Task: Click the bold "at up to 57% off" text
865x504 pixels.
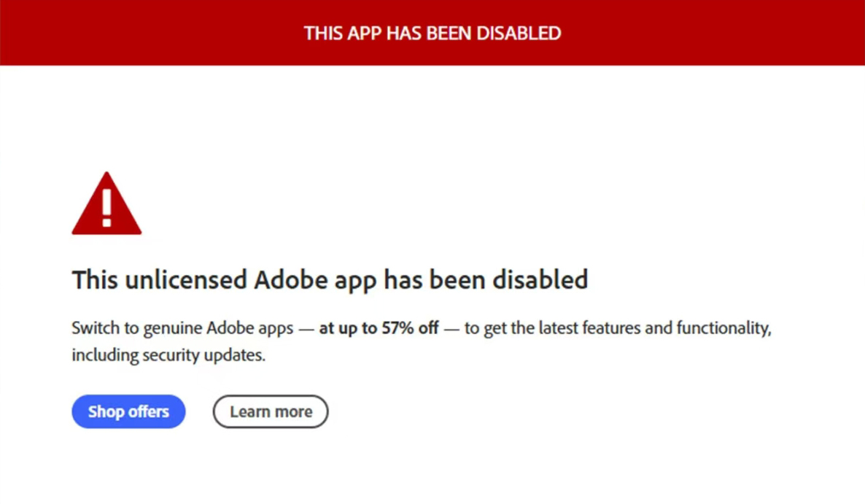Action: coord(379,328)
